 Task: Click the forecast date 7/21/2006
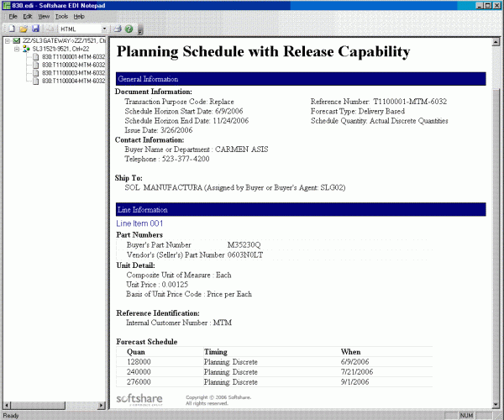coord(357,372)
